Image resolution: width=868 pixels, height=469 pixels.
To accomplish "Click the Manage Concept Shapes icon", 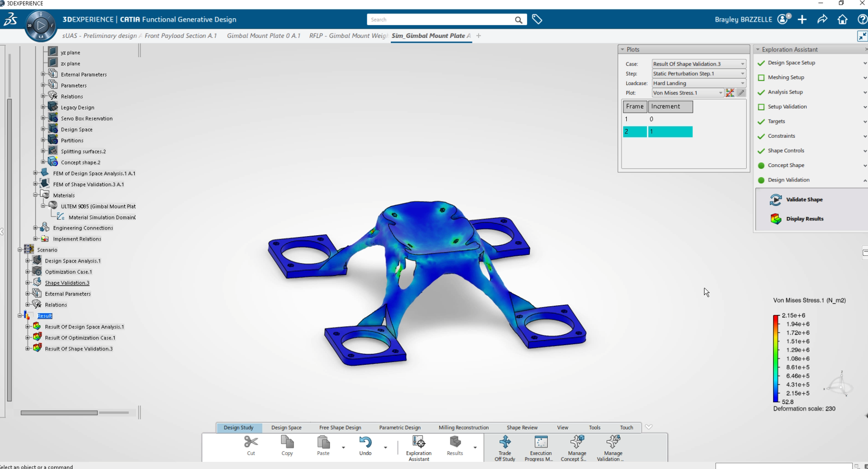I will pos(576,442).
